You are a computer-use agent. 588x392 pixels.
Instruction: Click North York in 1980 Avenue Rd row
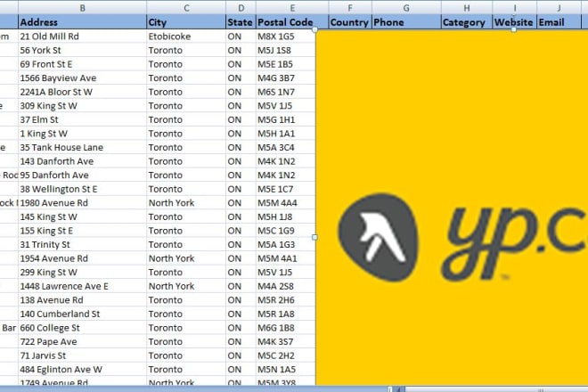click(x=186, y=203)
